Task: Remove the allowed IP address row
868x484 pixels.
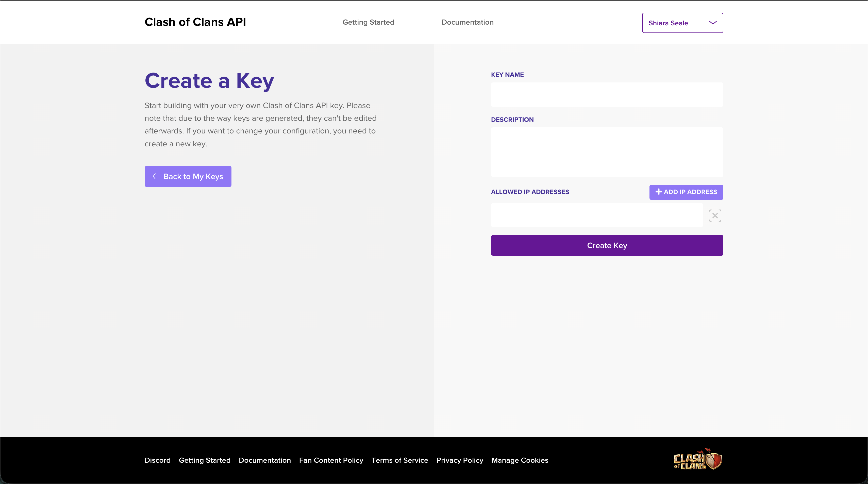Action: click(x=715, y=216)
